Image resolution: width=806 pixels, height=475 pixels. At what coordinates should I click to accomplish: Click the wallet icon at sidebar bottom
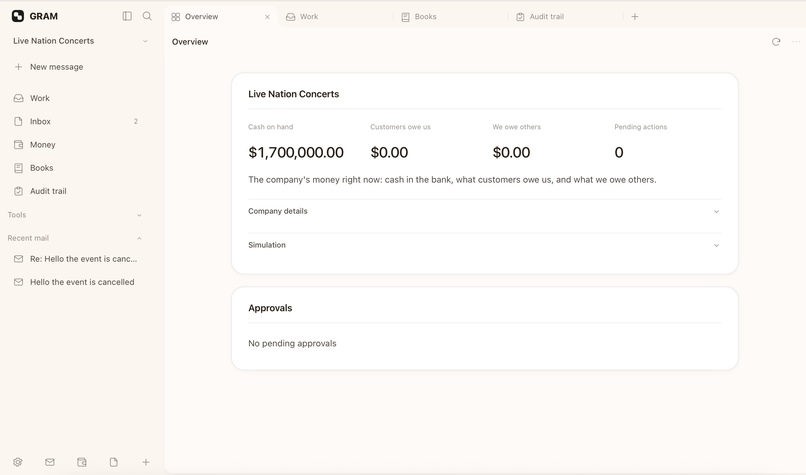(x=82, y=462)
